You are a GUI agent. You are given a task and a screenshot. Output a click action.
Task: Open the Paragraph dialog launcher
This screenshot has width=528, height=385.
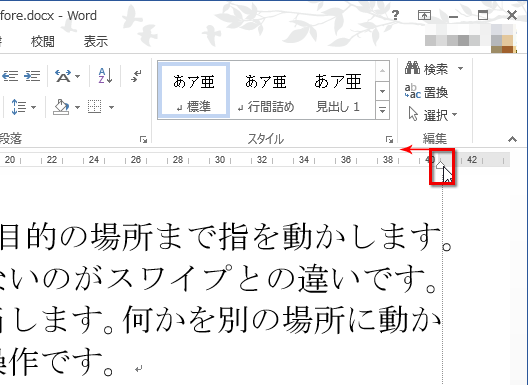coord(143,139)
